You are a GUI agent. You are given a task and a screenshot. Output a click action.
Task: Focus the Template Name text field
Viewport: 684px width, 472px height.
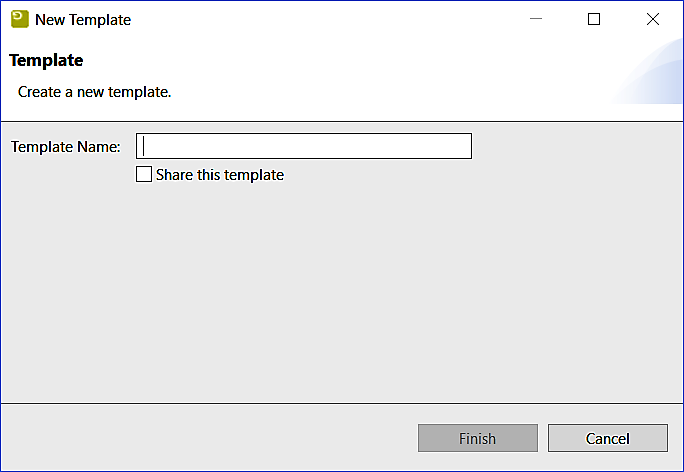(304, 146)
